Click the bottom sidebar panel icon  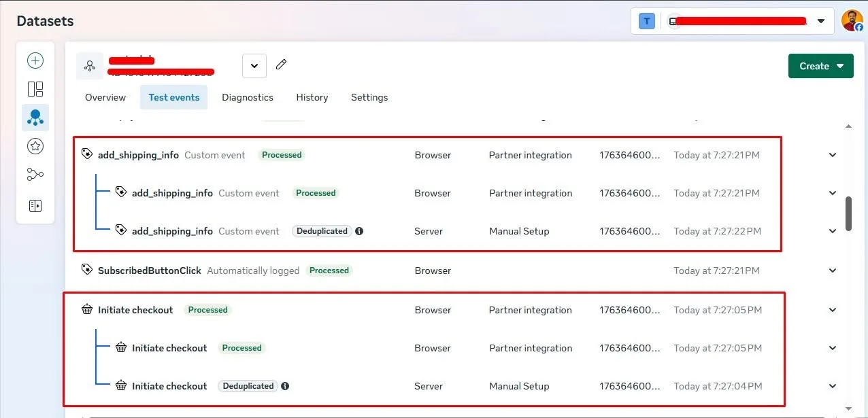35,206
